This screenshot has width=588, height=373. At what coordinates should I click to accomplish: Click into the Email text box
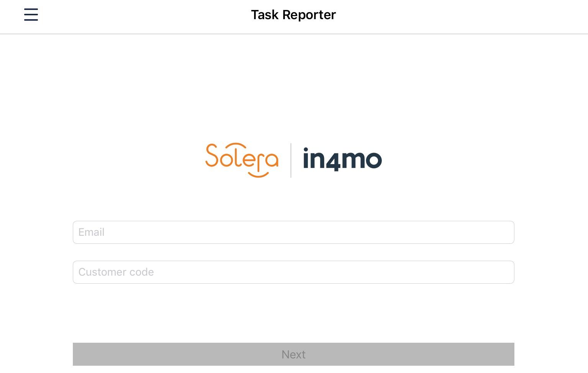293,232
